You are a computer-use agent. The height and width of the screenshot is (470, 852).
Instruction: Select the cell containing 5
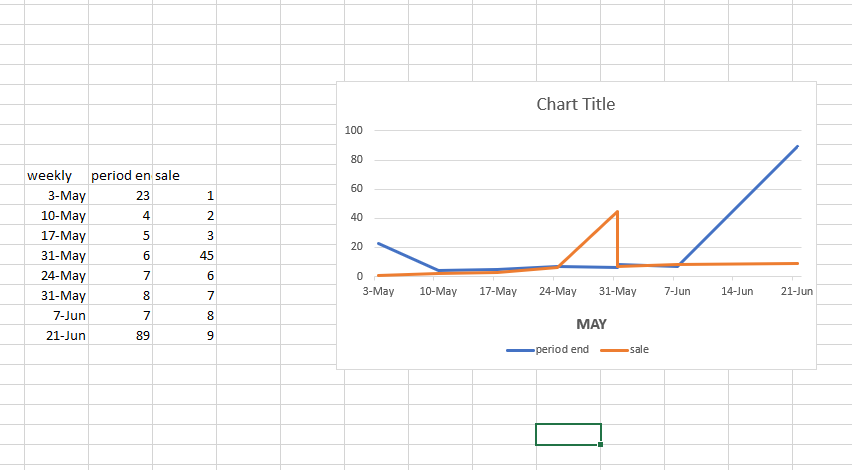[x=121, y=235]
